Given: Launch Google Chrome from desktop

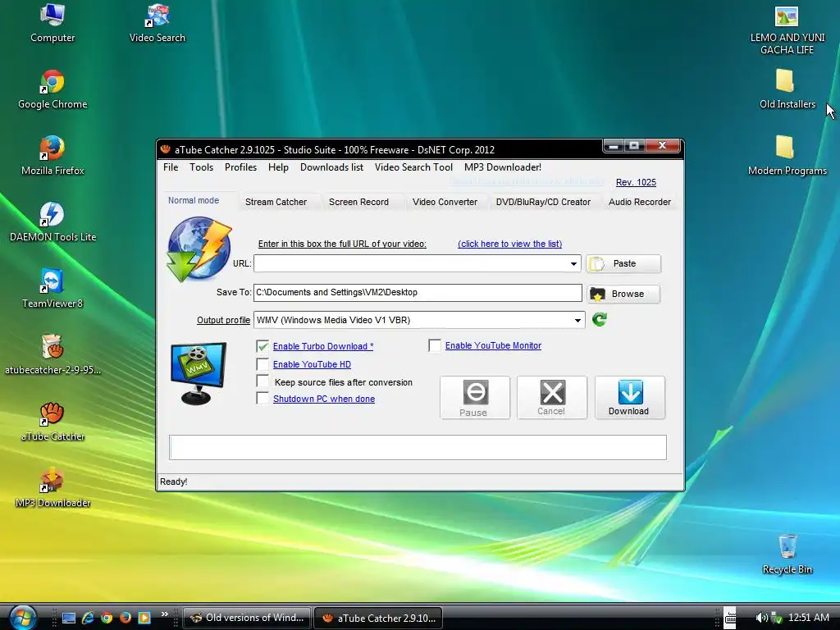Looking at the screenshot, I should [x=52, y=89].
